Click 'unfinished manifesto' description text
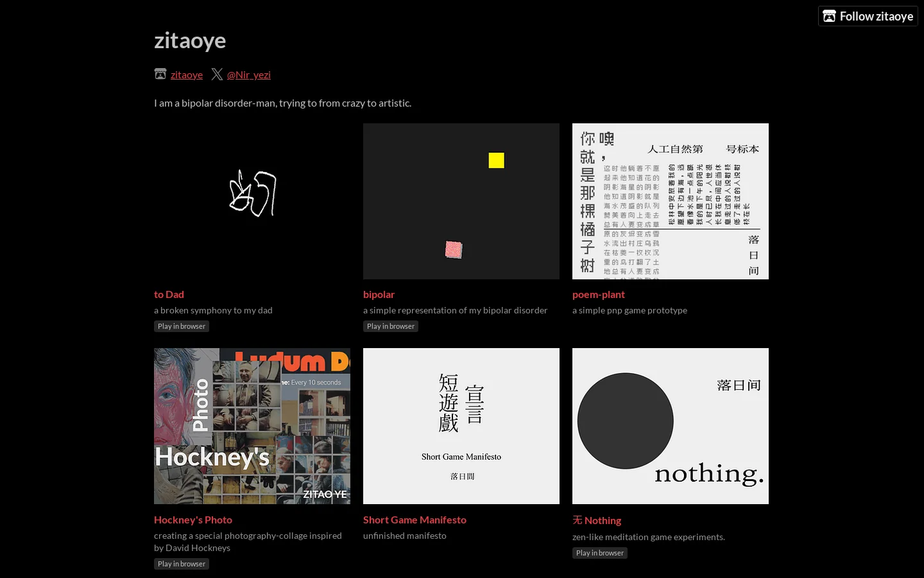 [x=405, y=536]
